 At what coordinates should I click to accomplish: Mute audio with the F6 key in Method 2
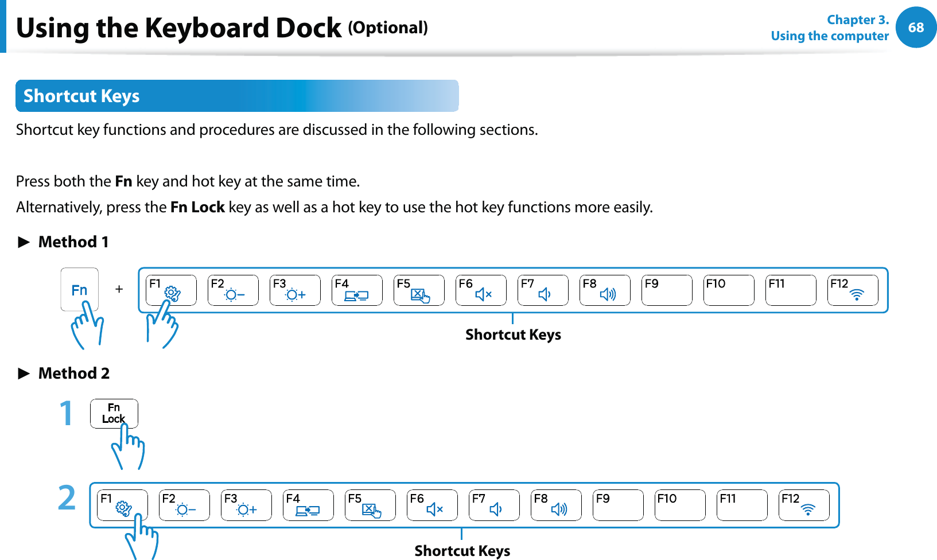(432, 505)
